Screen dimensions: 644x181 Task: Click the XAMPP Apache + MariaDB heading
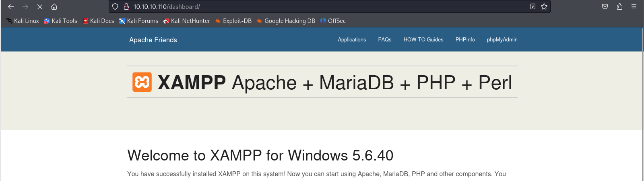335,82
